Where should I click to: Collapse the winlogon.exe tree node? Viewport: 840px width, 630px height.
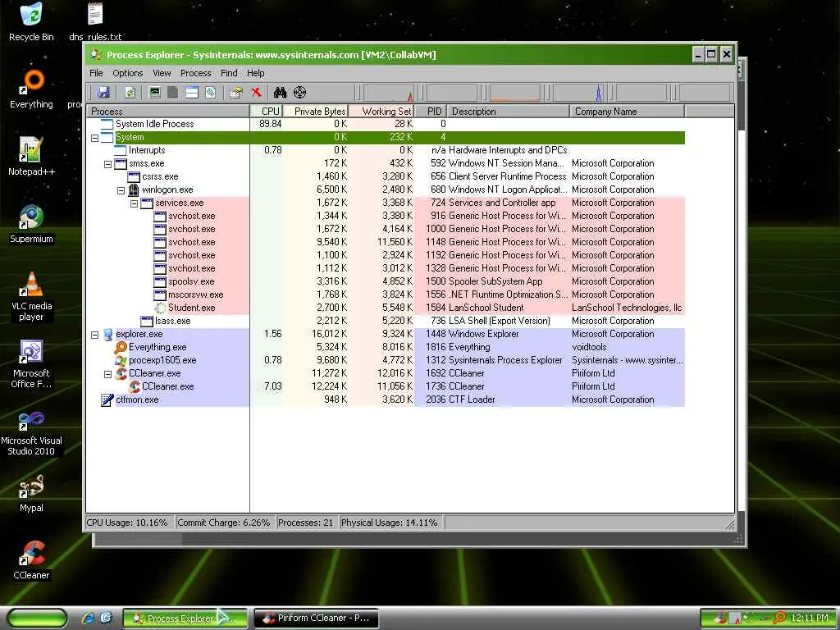[121, 190]
